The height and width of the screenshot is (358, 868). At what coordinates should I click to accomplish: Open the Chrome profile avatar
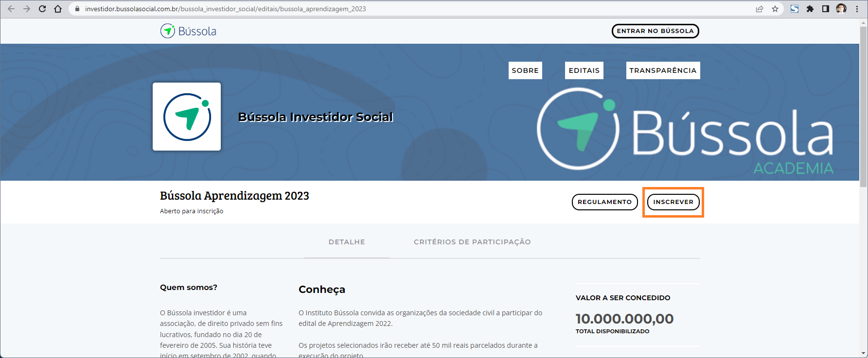click(x=841, y=9)
